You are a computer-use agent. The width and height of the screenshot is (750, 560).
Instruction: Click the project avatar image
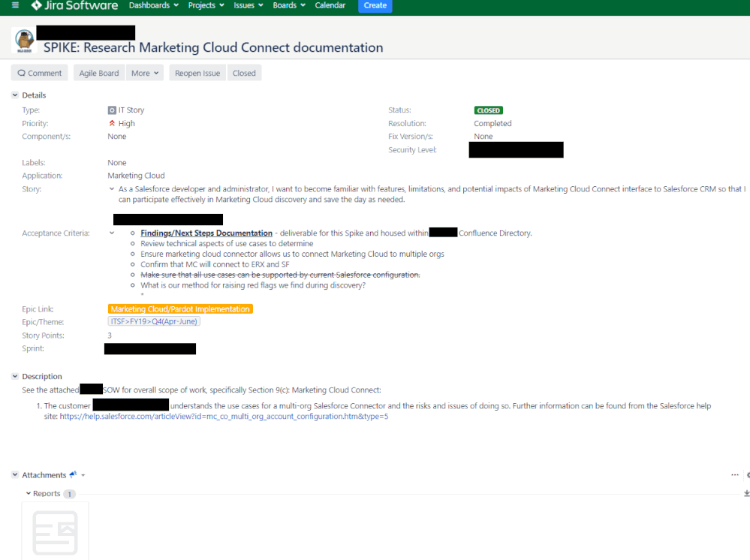pyautogui.click(x=24, y=41)
